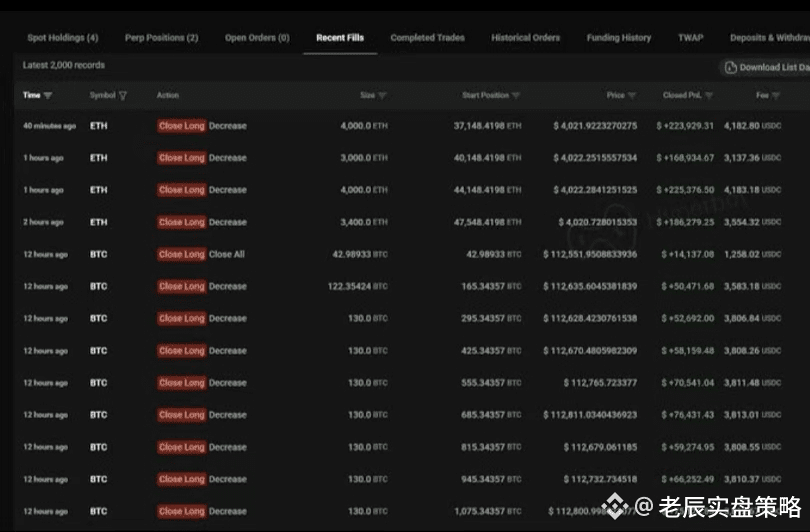
Task: Click the Fee column sort icon
Action: 775,96
